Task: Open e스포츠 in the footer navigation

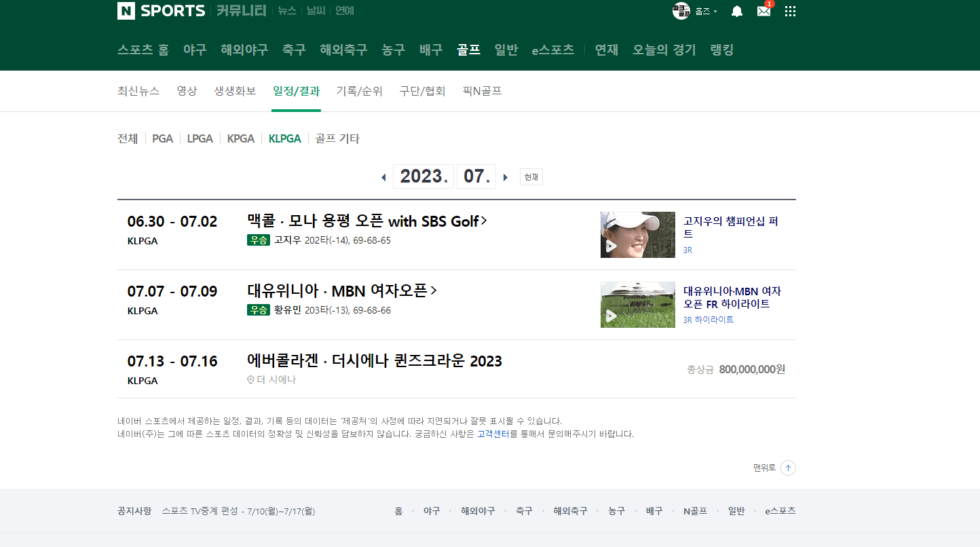Action: pyautogui.click(x=780, y=511)
